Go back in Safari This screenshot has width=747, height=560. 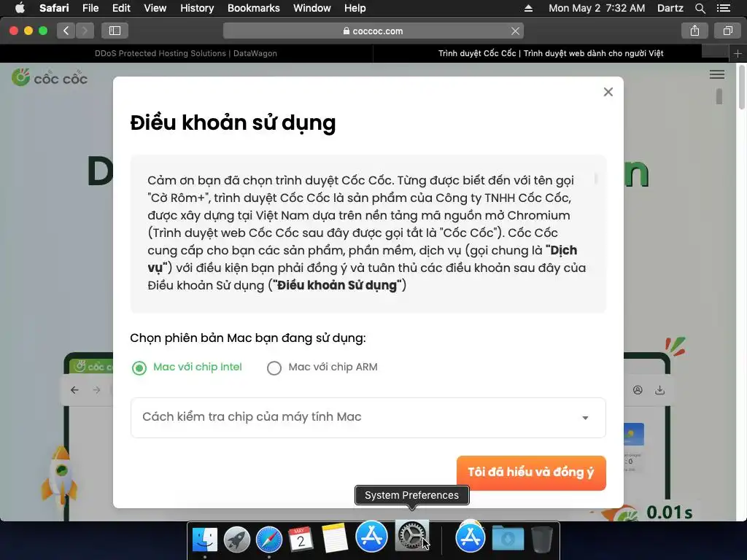coord(66,31)
